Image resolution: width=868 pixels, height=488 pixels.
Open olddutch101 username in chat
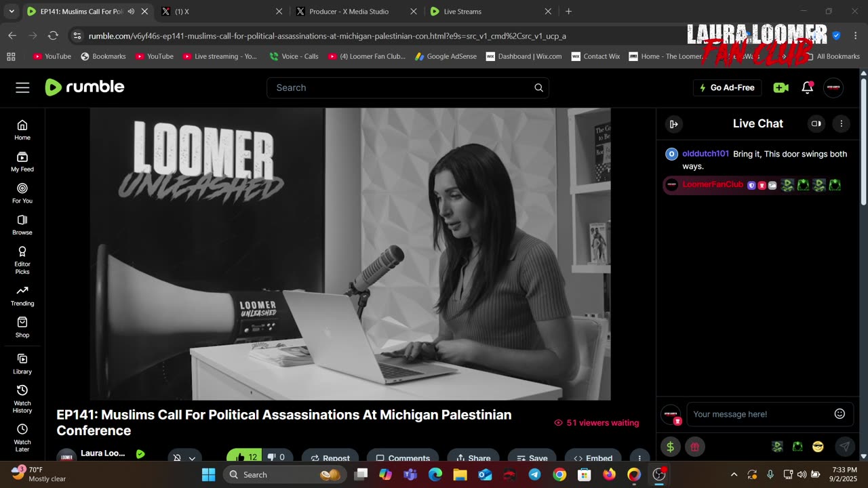point(705,154)
